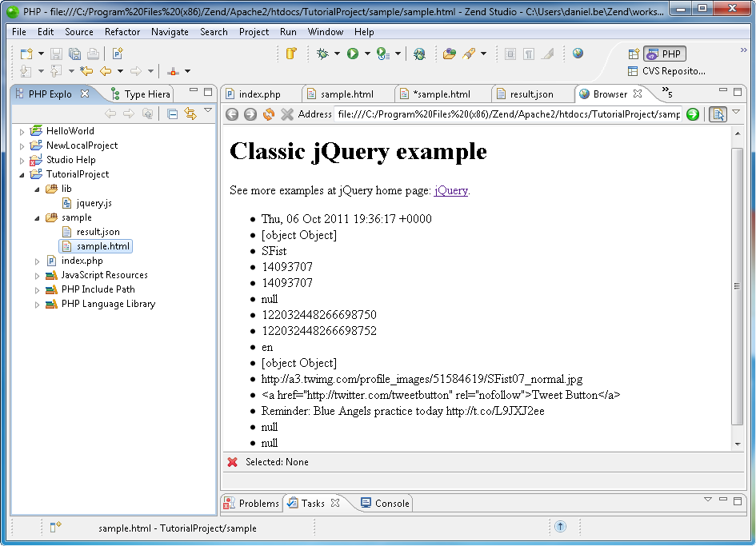Toggle Link with Editor in PHP Explorer
The image size is (756, 546).
point(190,114)
